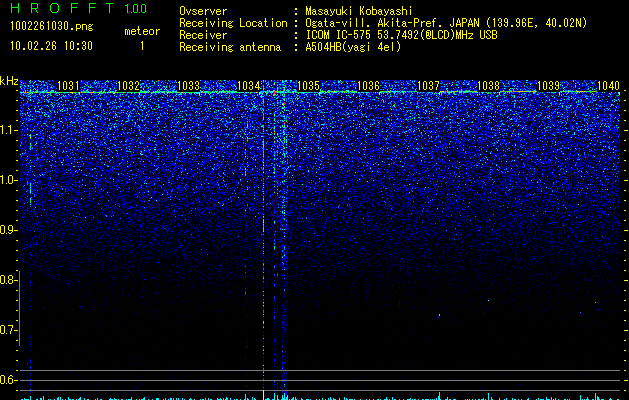Image resolution: width=629 pixels, height=400 pixels.
Task: Click time marker 1032
Action: (x=128, y=86)
